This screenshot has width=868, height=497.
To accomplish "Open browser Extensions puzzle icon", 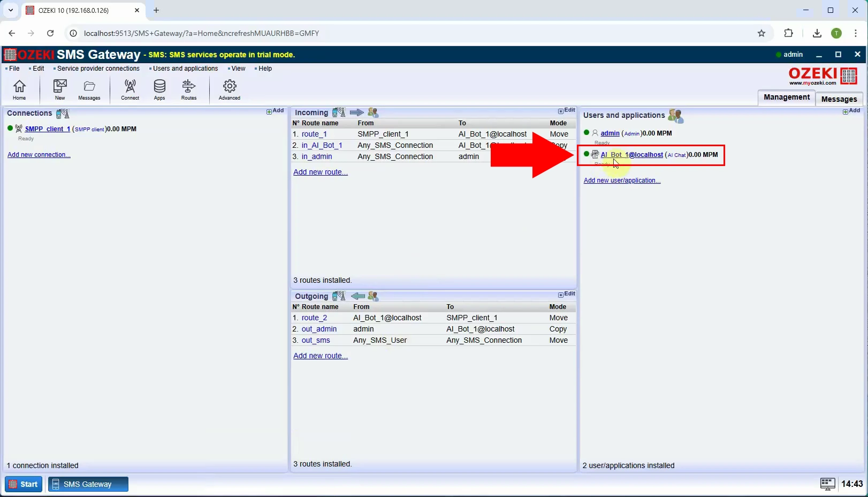I will click(788, 33).
